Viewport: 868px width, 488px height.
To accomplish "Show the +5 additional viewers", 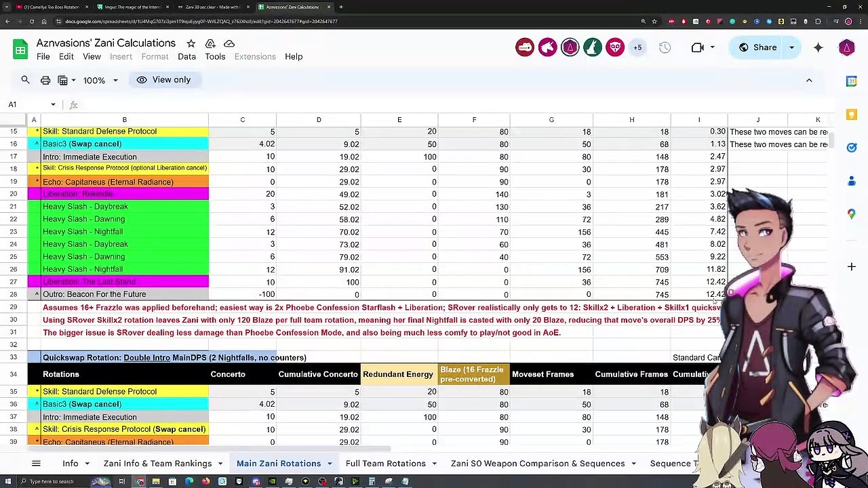I will 637,47.
